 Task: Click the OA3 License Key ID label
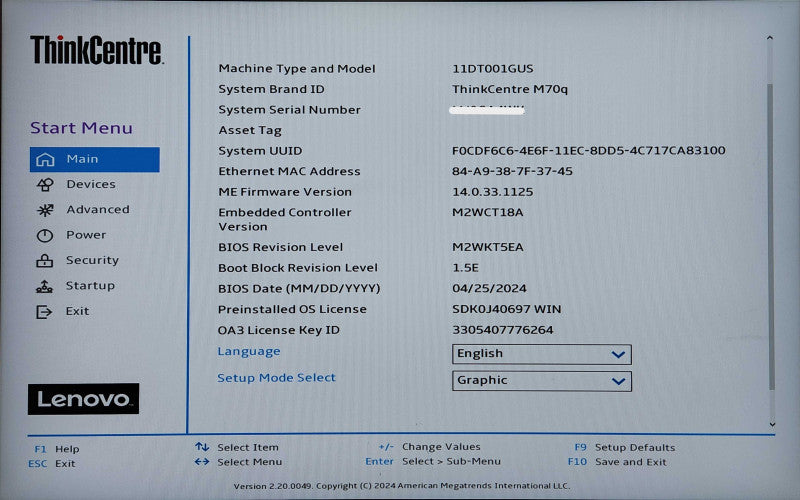(279, 330)
